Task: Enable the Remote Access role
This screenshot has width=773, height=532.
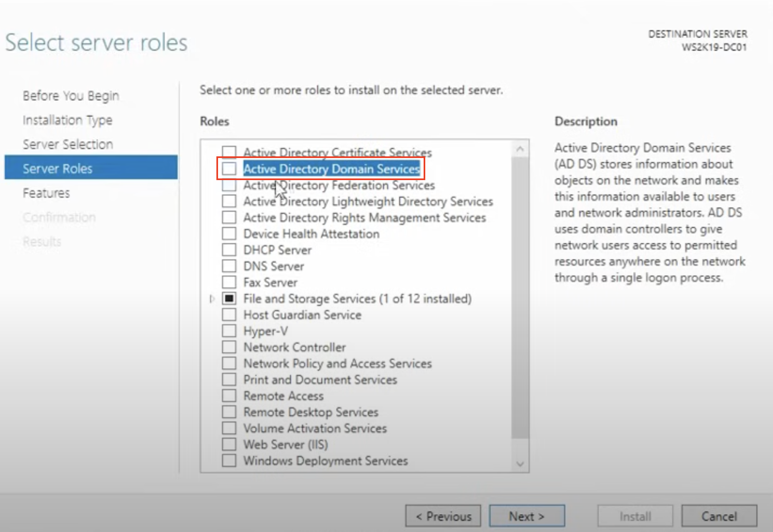Action: (x=229, y=396)
